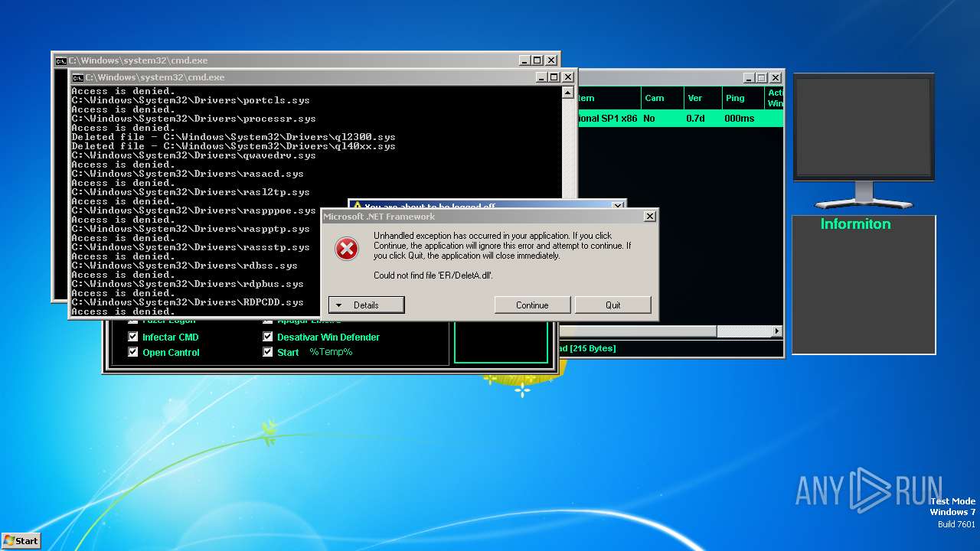Click the qwavedrv.sys line in cmd
Image resolution: width=980 pixels, height=551 pixels.
tap(194, 155)
